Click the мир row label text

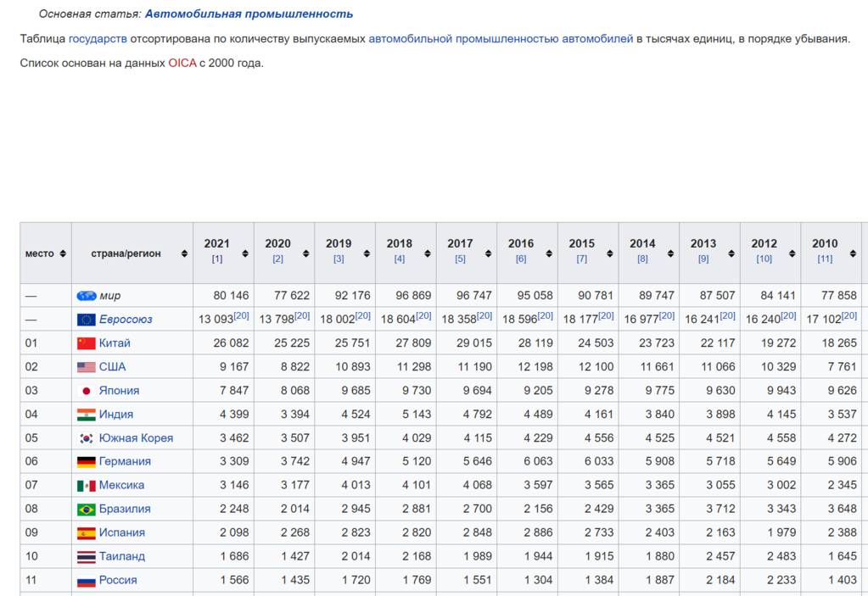(110, 296)
